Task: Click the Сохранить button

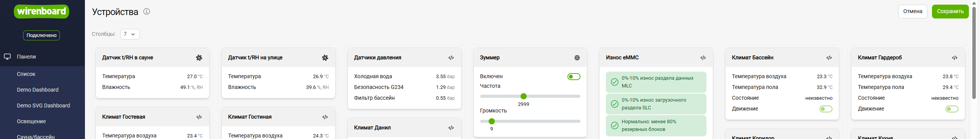Action: (950, 12)
